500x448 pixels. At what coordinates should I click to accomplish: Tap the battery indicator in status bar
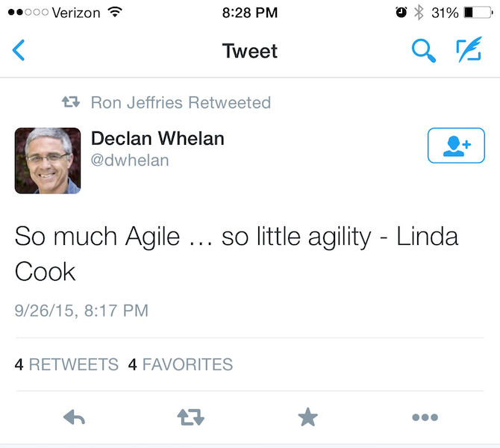click(478, 13)
